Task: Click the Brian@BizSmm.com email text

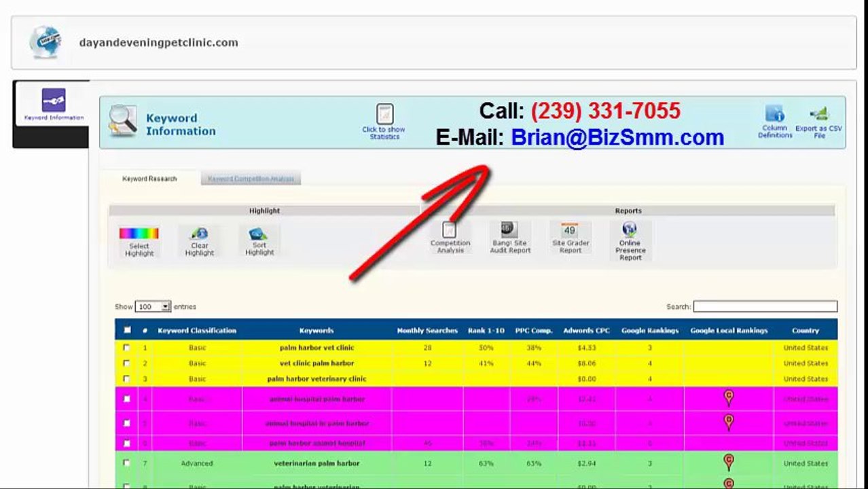Action: click(x=617, y=137)
